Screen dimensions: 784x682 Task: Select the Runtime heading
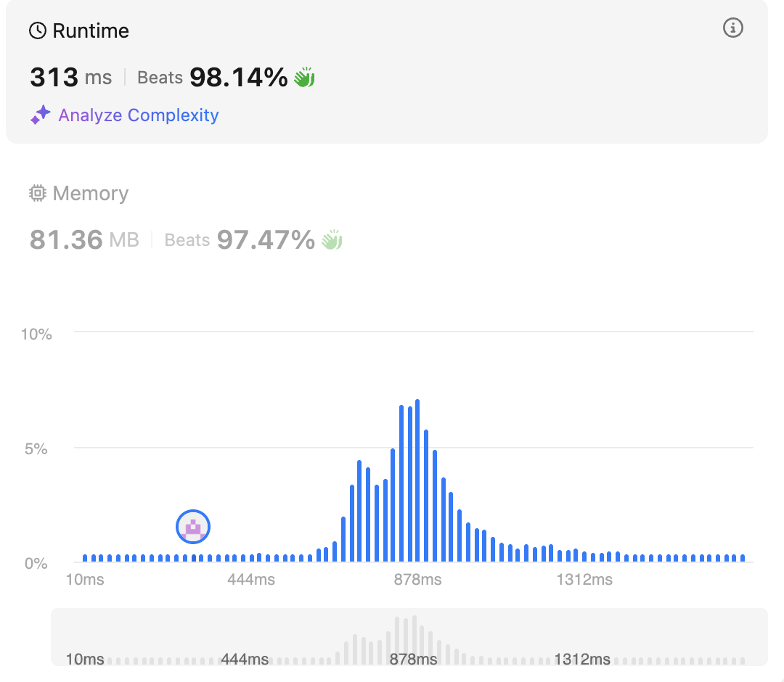pos(90,31)
